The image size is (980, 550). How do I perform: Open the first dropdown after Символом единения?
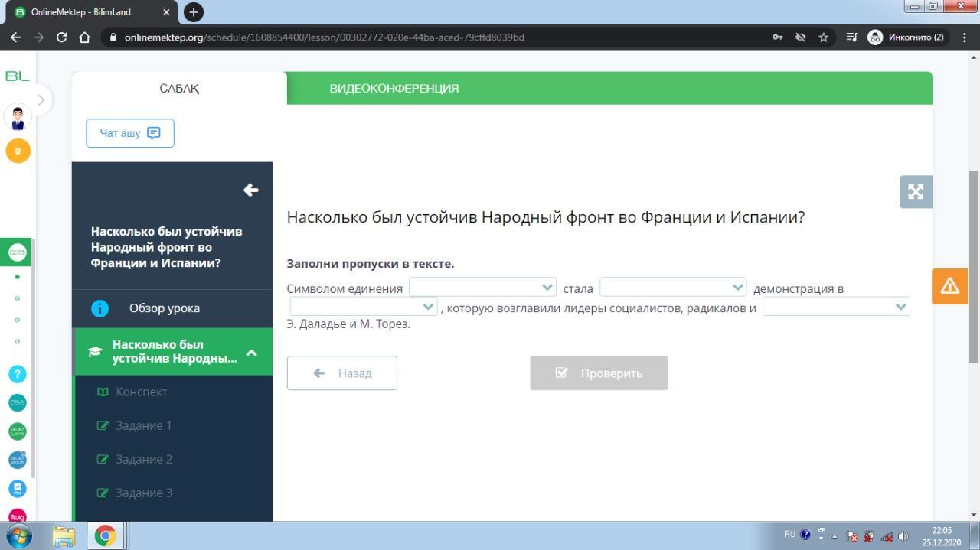[482, 287]
